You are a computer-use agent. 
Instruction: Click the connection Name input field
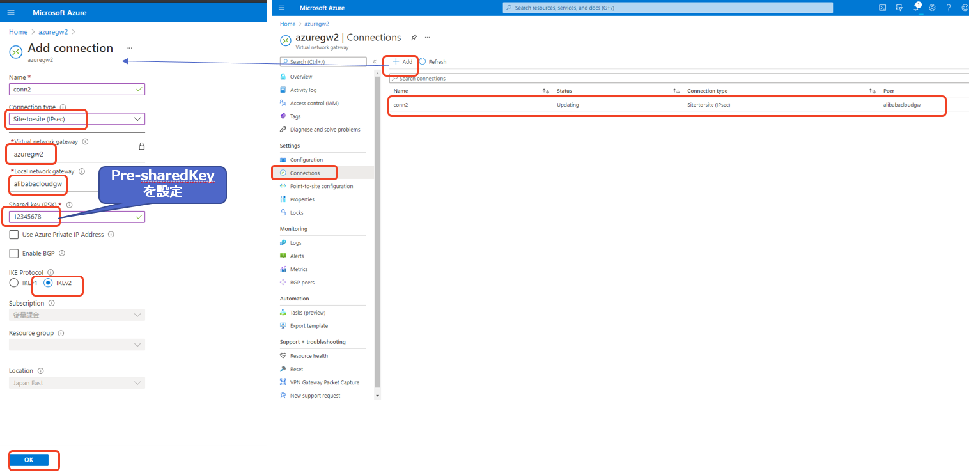77,90
